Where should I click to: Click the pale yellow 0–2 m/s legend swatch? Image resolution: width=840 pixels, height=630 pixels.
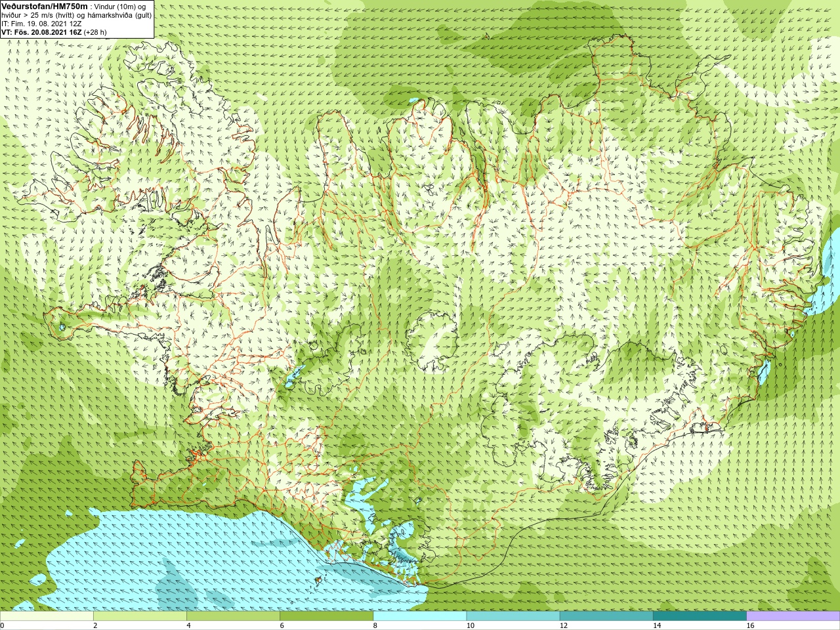point(47,616)
